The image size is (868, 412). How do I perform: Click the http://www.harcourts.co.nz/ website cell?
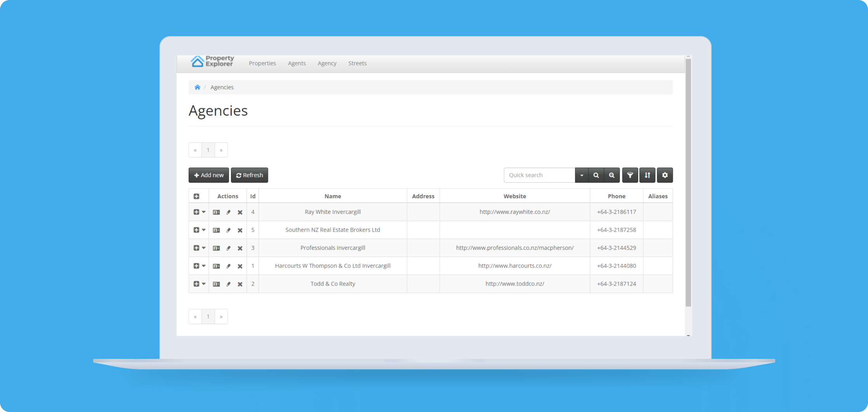pos(515,266)
